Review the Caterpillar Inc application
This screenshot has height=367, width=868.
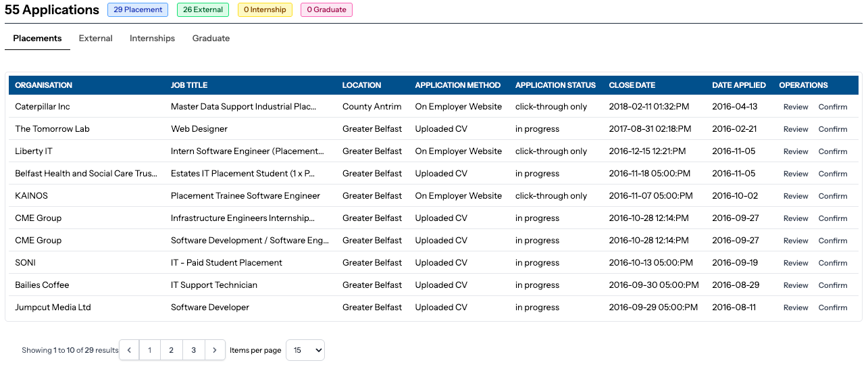click(x=796, y=107)
